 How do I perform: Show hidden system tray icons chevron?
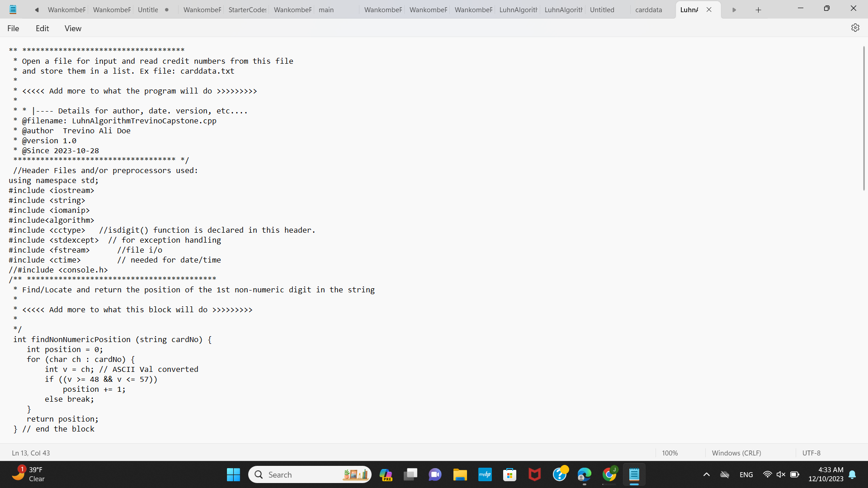tap(706, 474)
